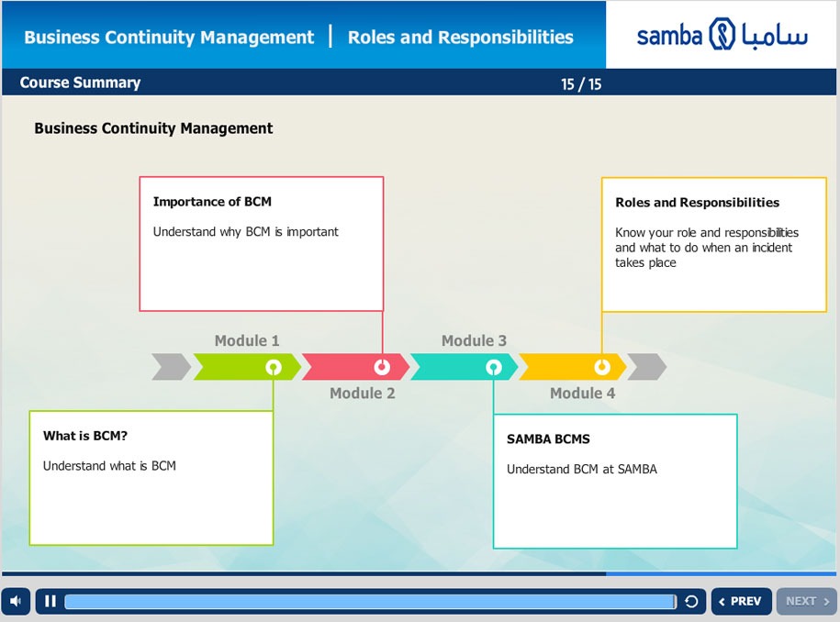Click the replay circular arrow icon
Image resolution: width=840 pixels, height=622 pixels.
coord(691,602)
